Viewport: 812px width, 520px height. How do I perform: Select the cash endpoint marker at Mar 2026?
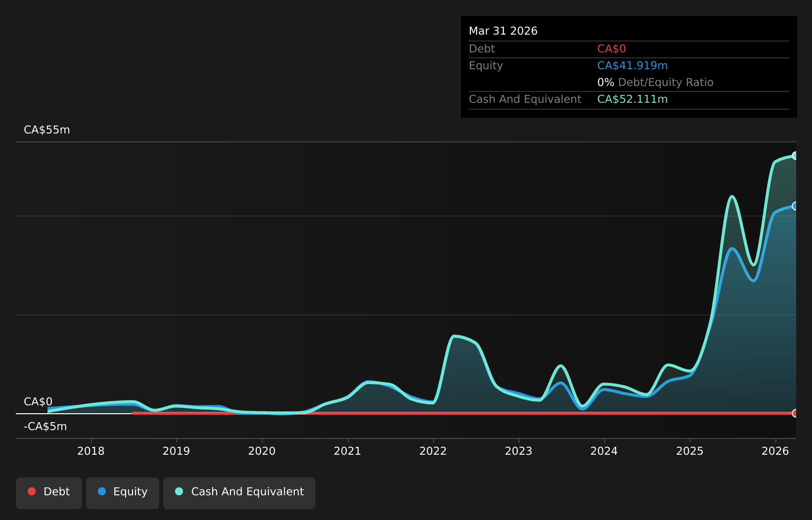tap(795, 156)
